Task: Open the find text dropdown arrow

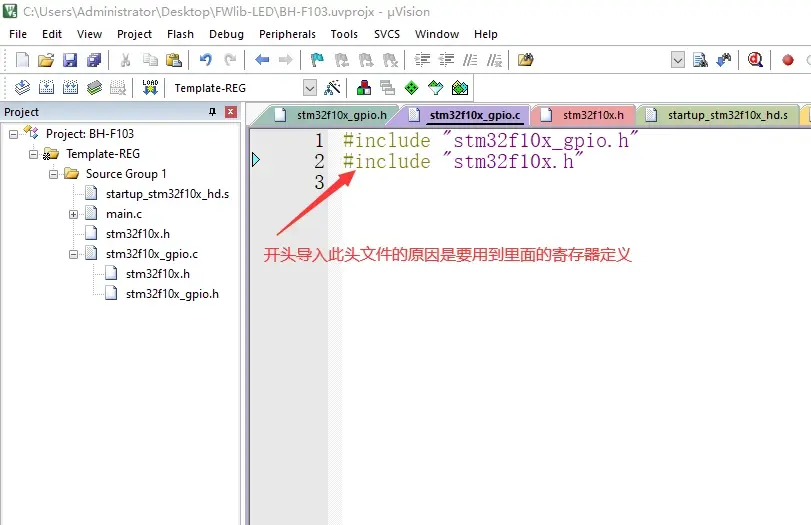Action: 678,60
